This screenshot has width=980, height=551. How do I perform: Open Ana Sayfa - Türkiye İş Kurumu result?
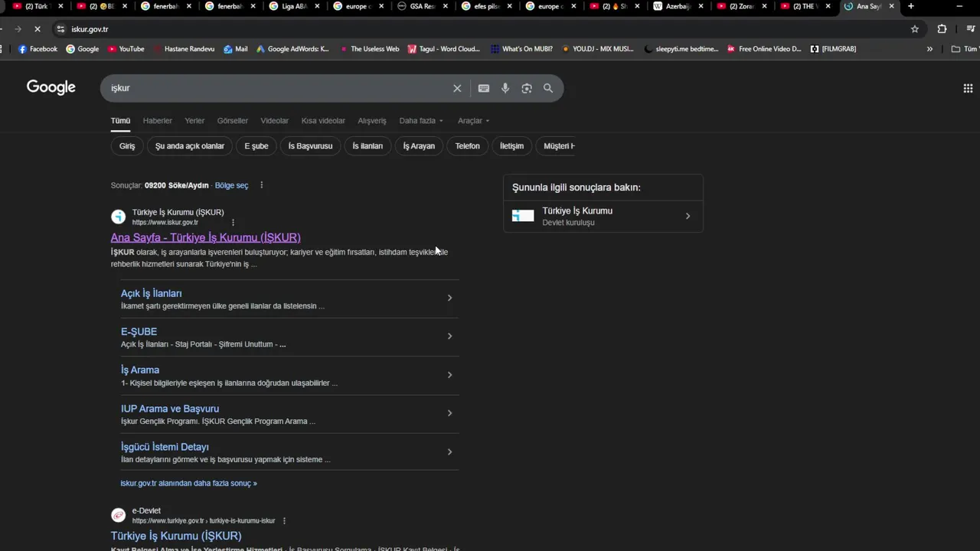click(205, 237)
